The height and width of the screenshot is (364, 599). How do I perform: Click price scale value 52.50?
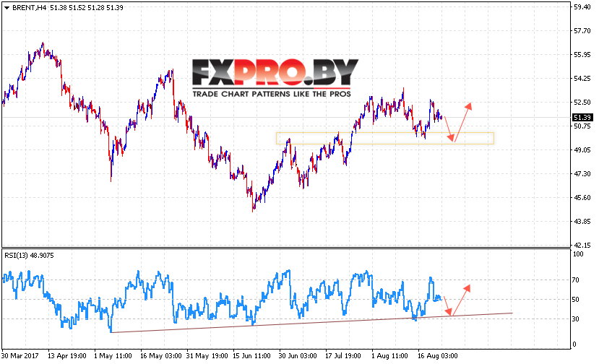coord(582,103)
